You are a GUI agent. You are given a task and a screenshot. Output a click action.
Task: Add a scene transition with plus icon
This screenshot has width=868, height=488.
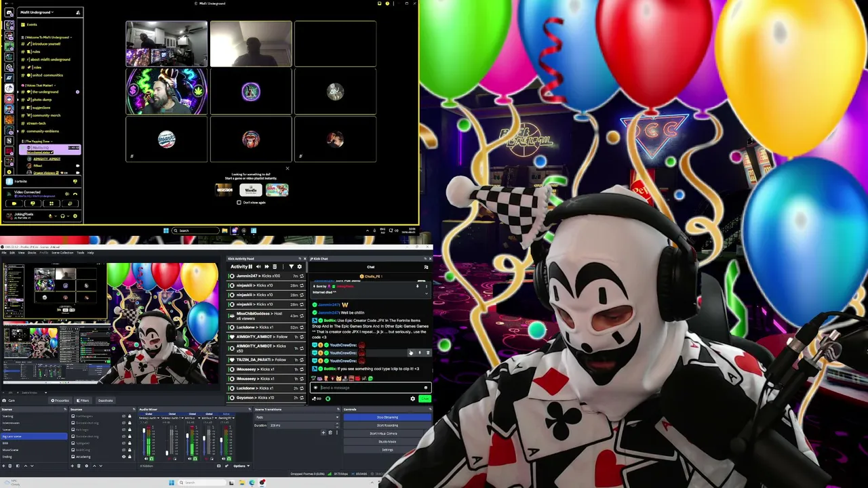(x=323, y=432)
